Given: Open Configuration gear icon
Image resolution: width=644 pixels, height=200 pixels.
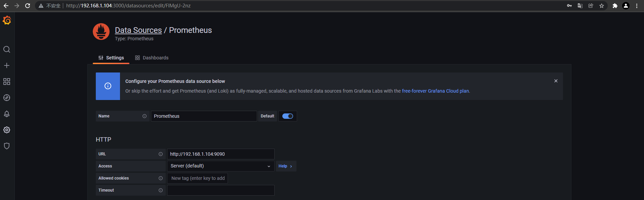Looking at the screenshot, I should click(7, 130).
